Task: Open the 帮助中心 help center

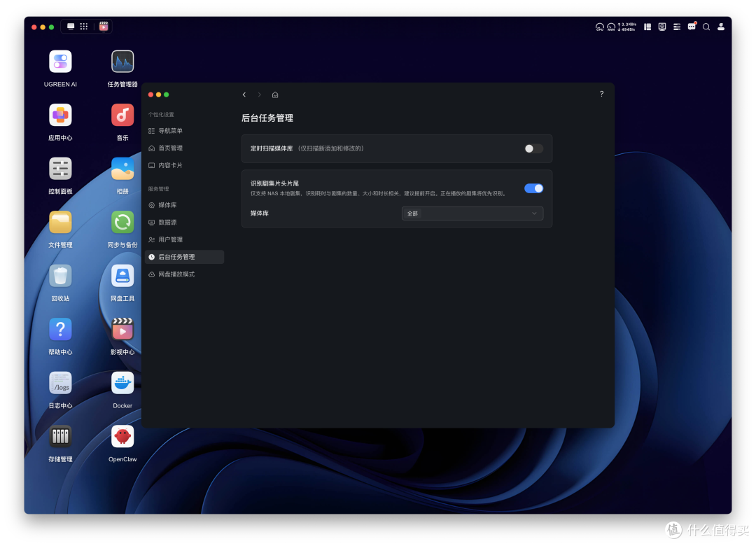Action: pyautogui.click(x=60, y=330)
